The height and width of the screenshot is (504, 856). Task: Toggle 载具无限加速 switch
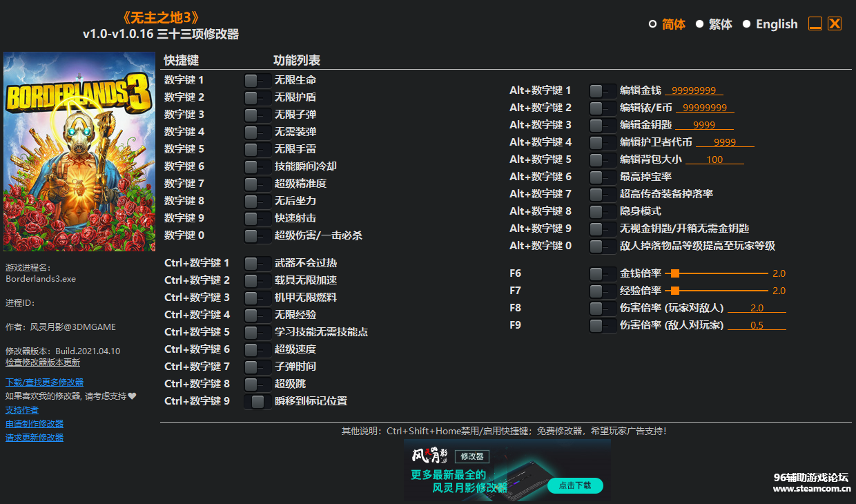[x=257, y=280]
